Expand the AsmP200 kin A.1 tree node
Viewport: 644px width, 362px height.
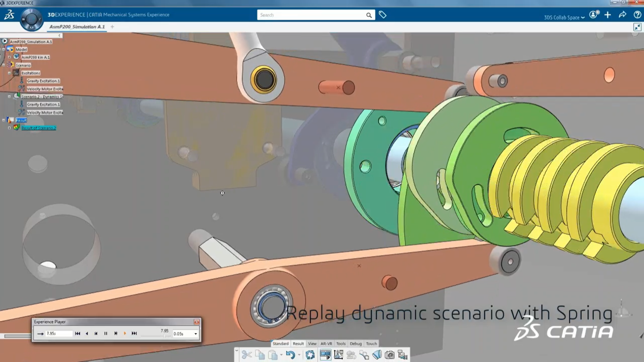[x=10, y=57]
